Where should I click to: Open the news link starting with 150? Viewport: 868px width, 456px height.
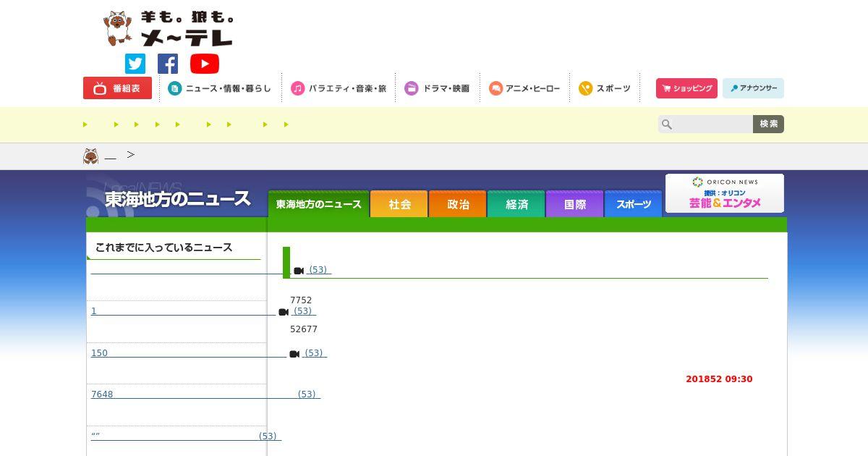[x=209, y=353]
